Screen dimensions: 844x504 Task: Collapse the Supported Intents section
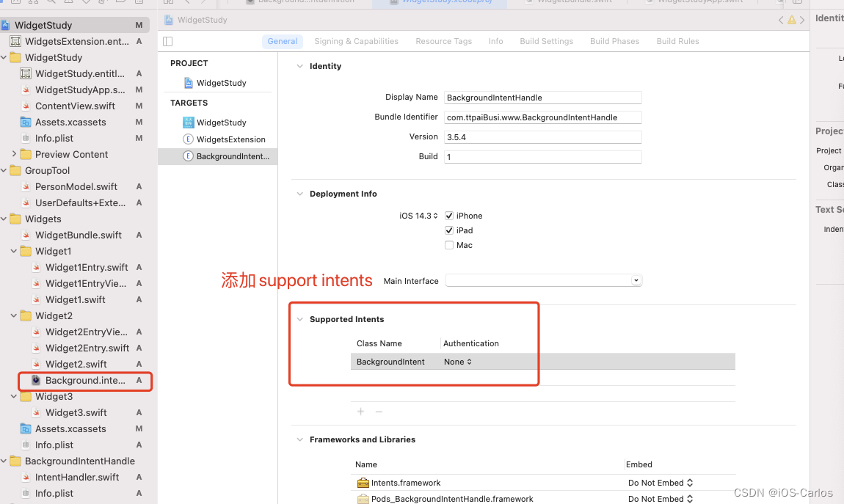(300, 319)
